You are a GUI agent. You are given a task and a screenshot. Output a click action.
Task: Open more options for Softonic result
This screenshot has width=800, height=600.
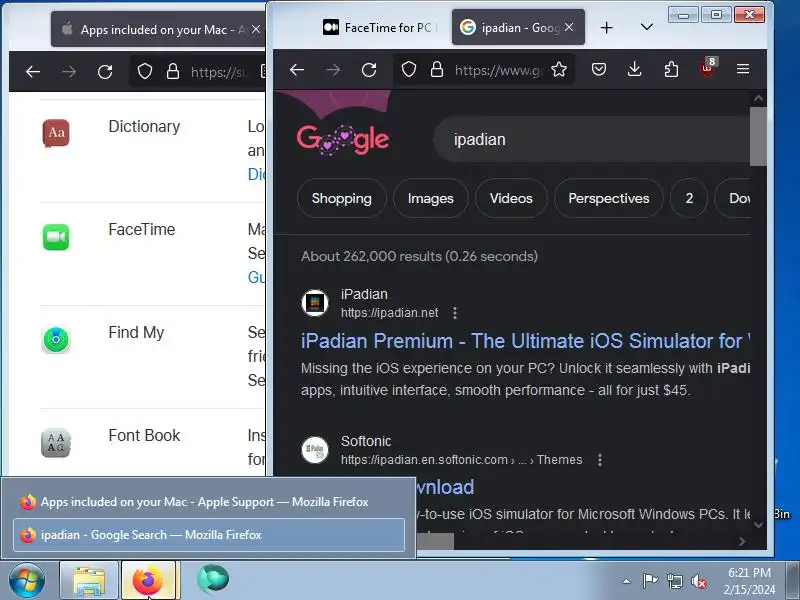pyautogui.click(x=600, y=460)
